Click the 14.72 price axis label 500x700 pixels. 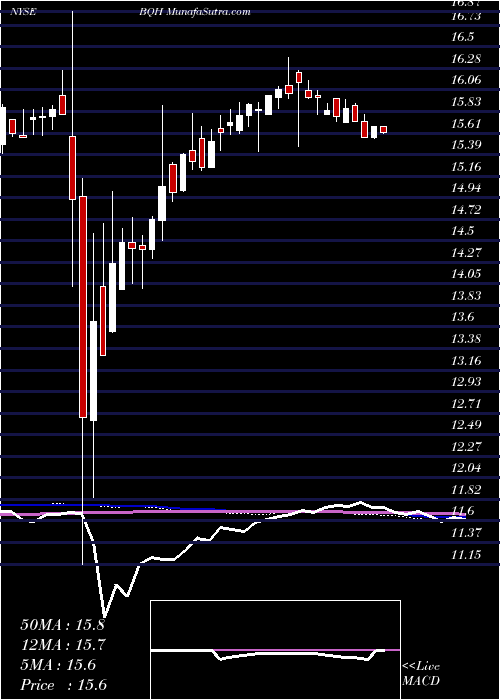pyautogui.click(x=466, y=210)
